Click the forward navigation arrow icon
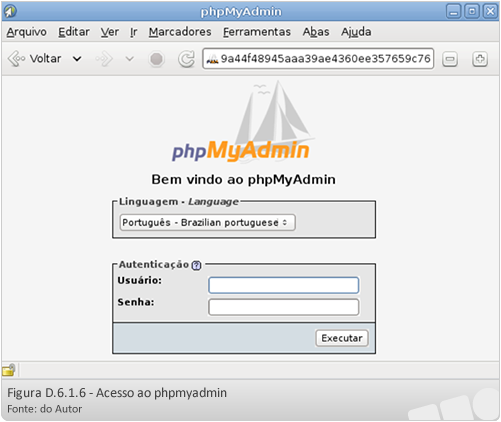This screenshot has width=501, height=422. (104, 59)
